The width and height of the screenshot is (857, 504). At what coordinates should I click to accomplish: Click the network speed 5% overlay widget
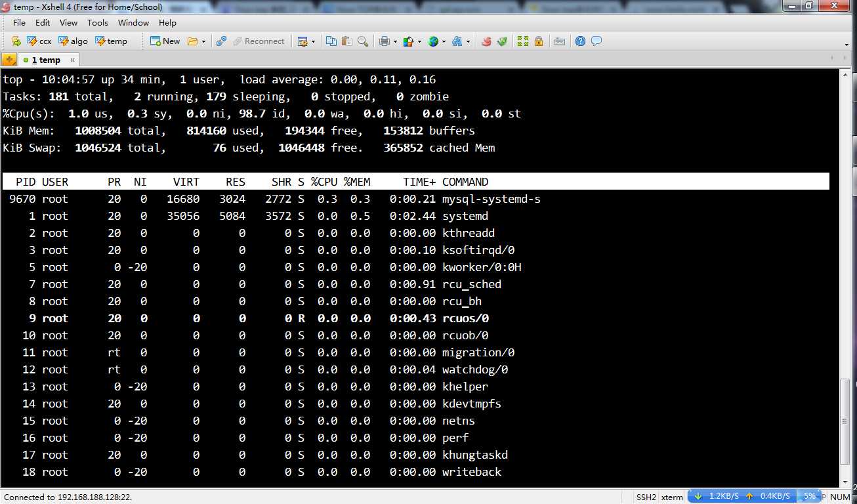(755, 496)
